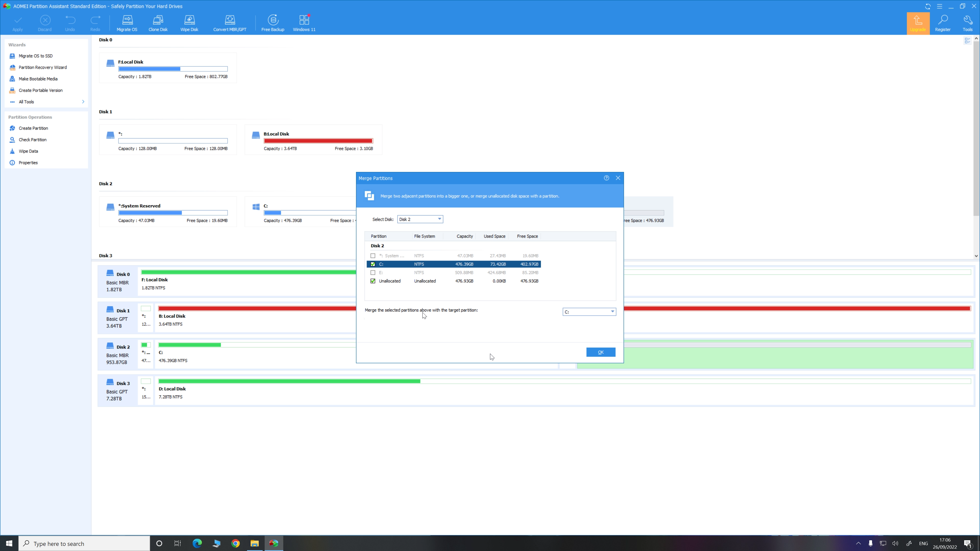Open the Clone Disk tool

pyautogui.click(x=158, y=23)
